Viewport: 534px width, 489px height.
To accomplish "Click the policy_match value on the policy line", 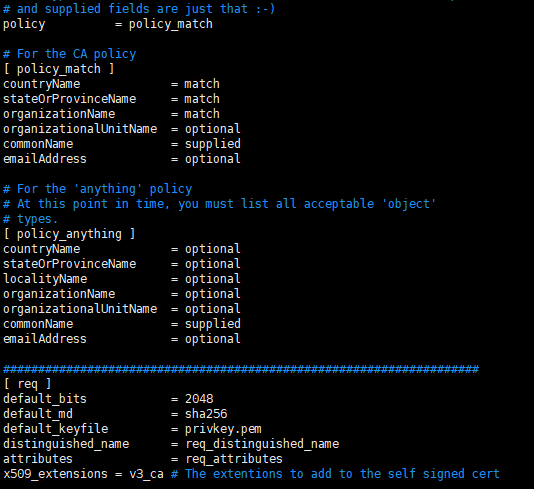I will [x=171, y=24].
